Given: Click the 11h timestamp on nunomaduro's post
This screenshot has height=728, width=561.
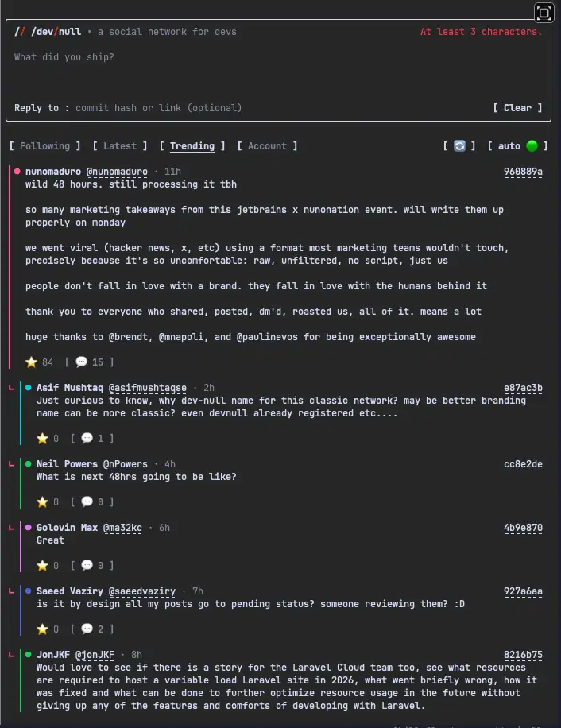Looking at the screenshot, I should pos(172,172).
